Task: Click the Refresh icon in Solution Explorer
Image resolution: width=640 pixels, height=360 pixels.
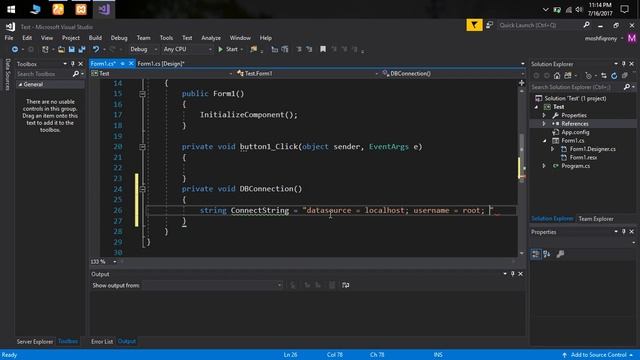Action: point(614,76)
